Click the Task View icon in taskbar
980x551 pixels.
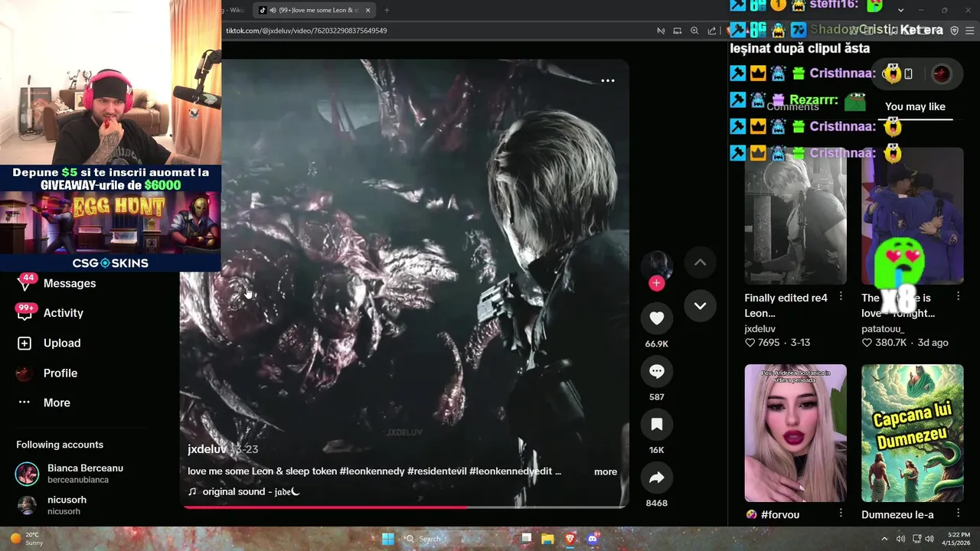click(x=526, y=539)
